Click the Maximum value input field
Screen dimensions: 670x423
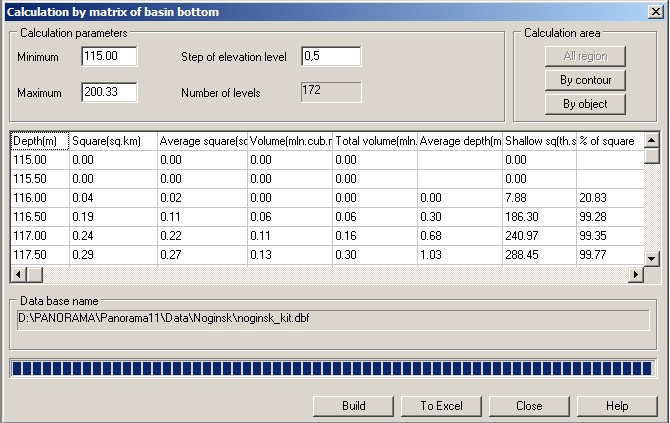pos(109,93)
